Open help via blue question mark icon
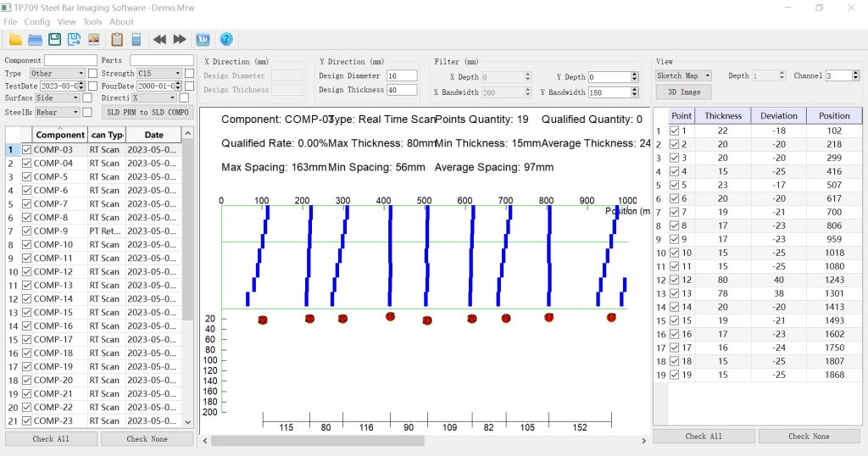 225,39
